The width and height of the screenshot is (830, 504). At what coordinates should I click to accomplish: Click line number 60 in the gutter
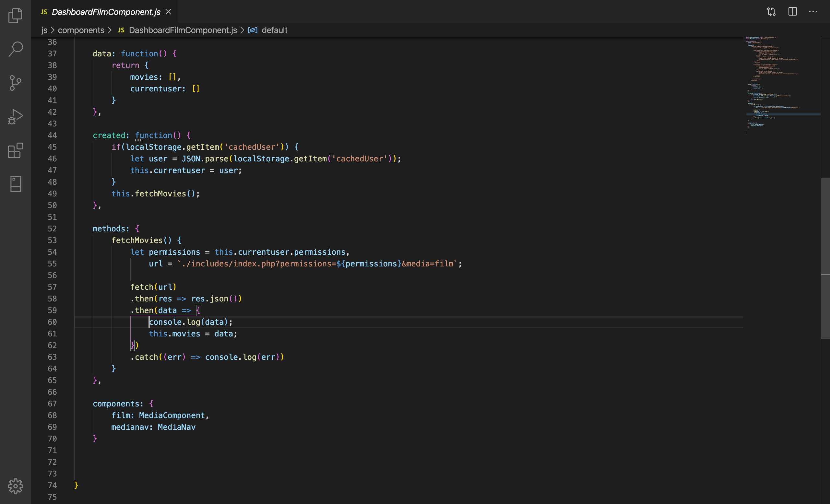[53, 322]
